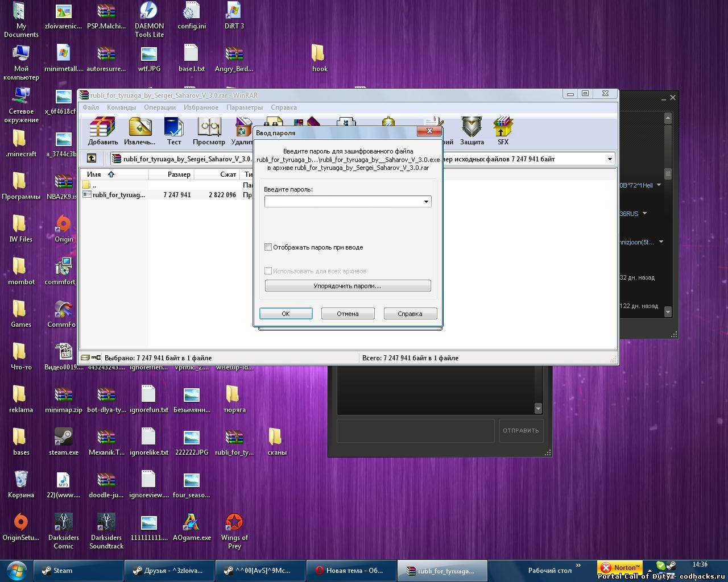Enable 'Отображать пароль при вводе' checkbox
Image resolution: width=728 pixels, height=582 pixels.
(x=268, y=247)
